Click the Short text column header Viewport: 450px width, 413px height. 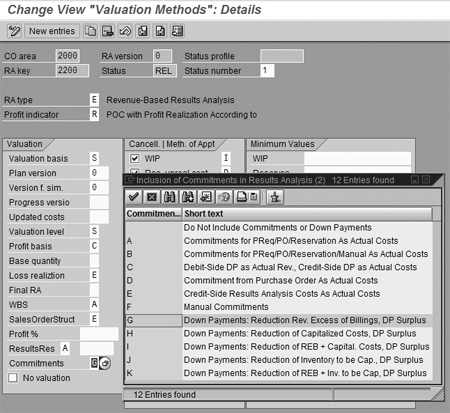click(307, 214)
